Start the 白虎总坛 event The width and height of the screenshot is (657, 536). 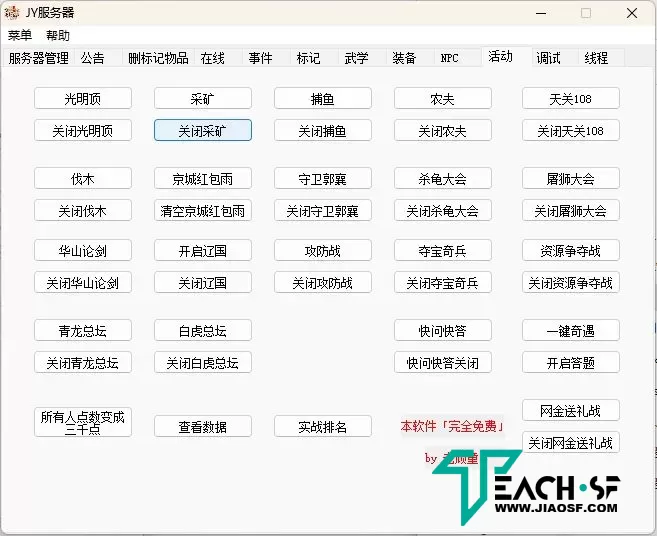point(203,331)
